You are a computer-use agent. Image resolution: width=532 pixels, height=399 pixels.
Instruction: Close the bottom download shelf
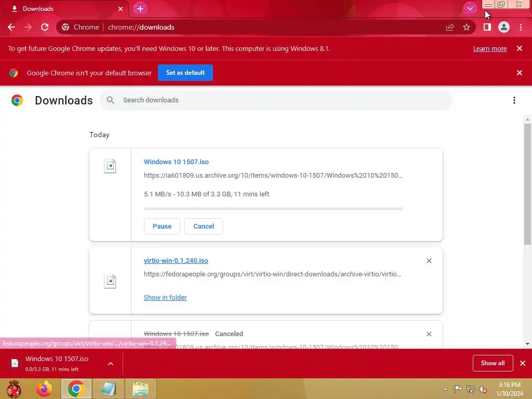point(523,363)
